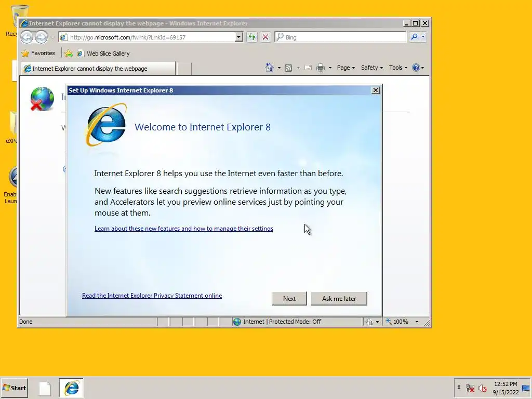Viewport: 532px width, 399px height.
Task: Click the red Stop loading button
Action: click(x=265, y=37)
